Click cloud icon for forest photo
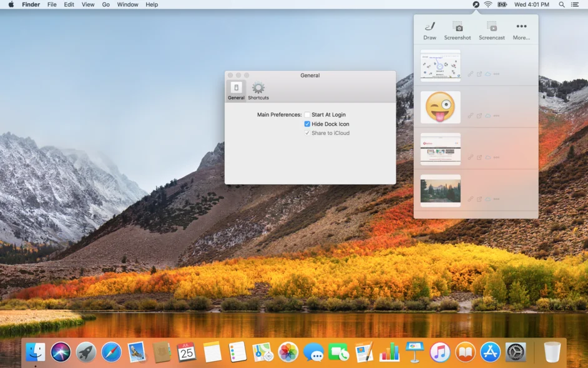 point(488,199)
